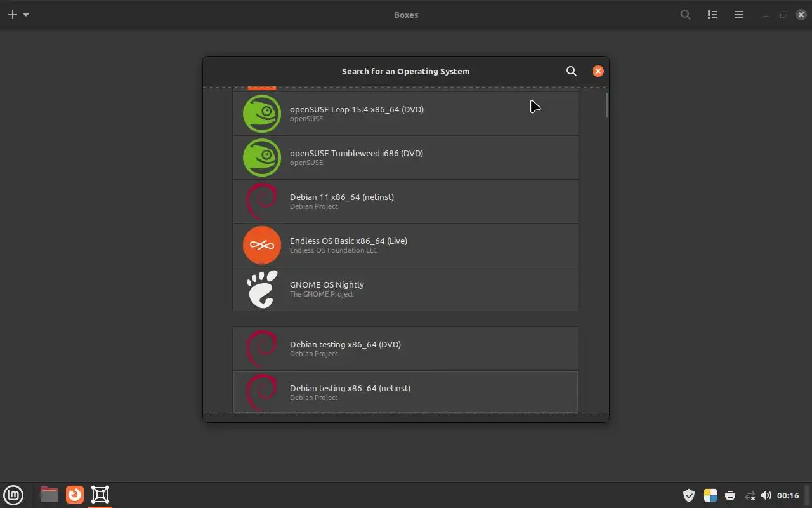
Task: Launch the orange browser icon in taskbar
Action: point(75,495)
